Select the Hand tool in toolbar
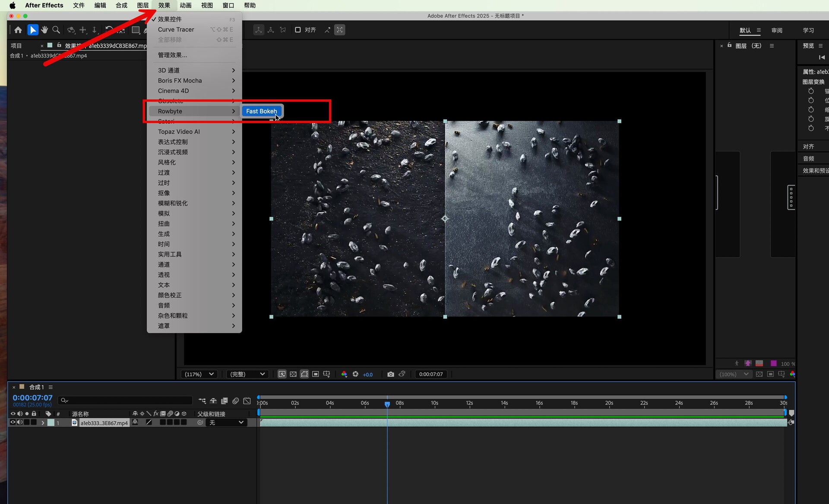 (x=44, y=30)
